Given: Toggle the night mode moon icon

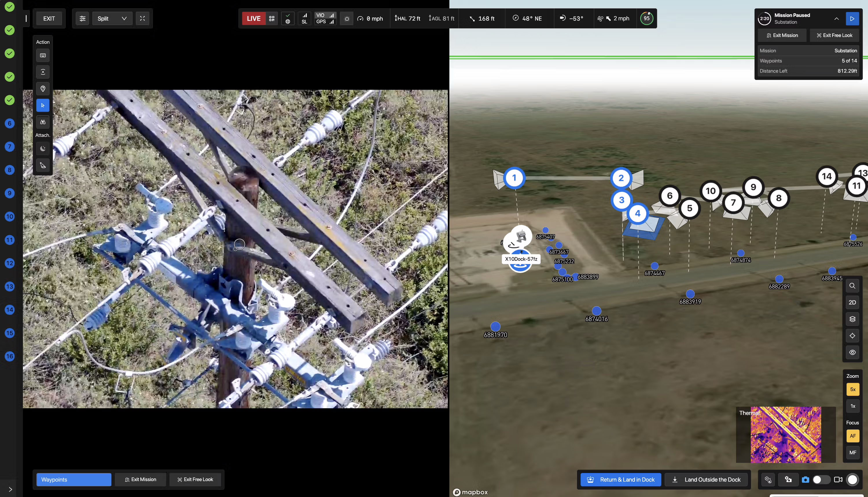Looking at the screenshot, I should (43, 149).
